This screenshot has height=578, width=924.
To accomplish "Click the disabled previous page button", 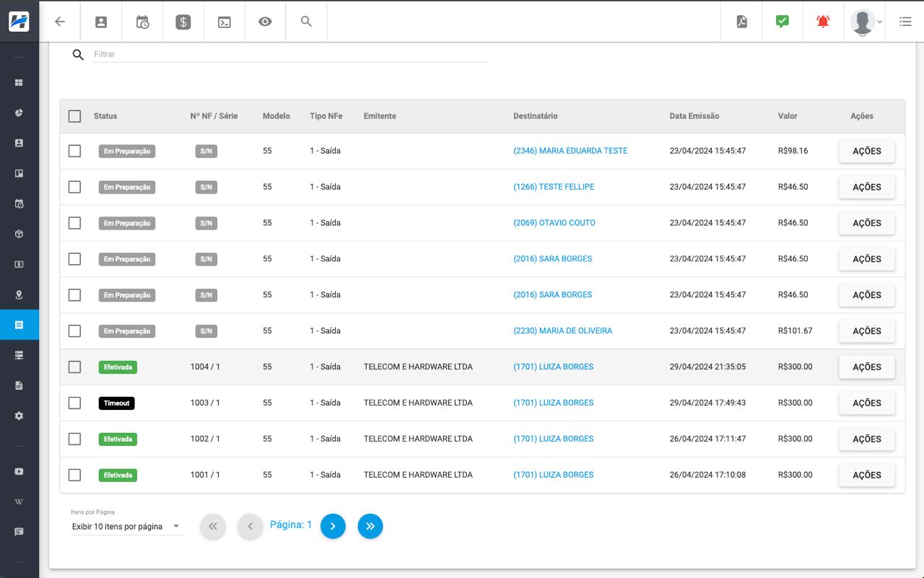I will coord(250,526).
